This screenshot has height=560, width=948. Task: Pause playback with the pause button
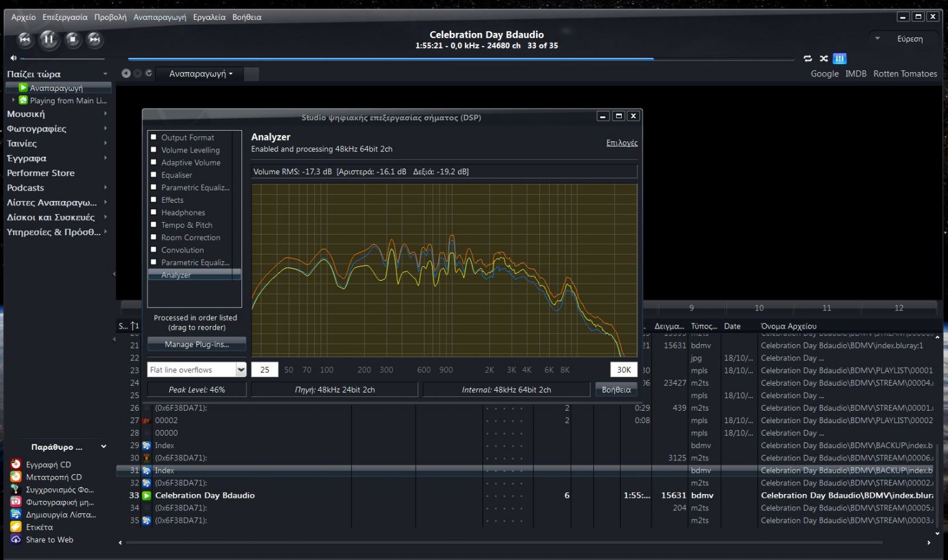tap(49, 39)
